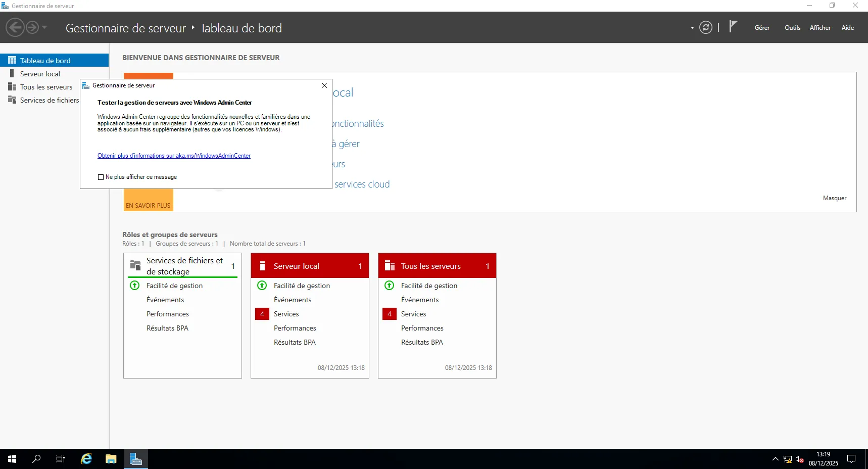Click Server Manager taskbar icon
Viewport: 868px width, 469px height.
click(x=136, y=459)
